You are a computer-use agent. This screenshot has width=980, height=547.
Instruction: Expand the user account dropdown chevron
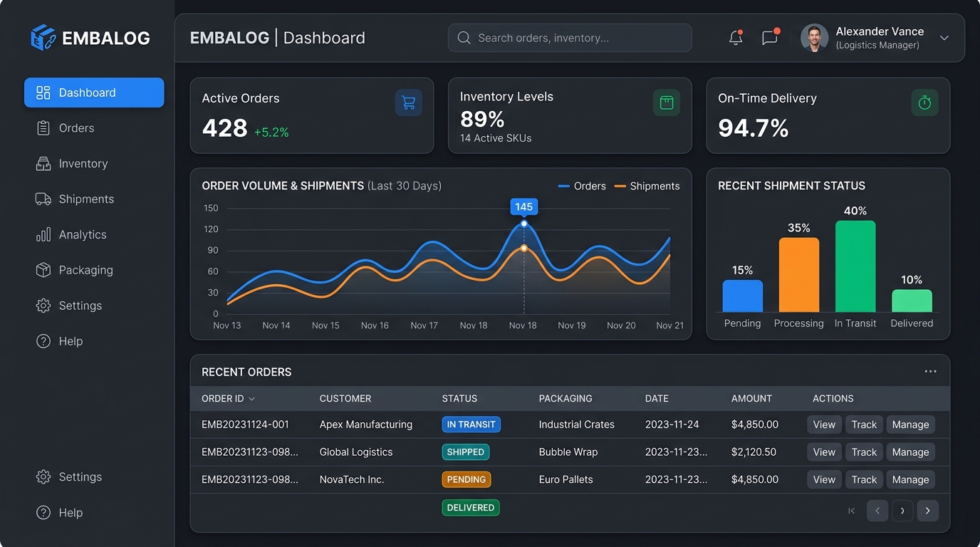click(x=944, y=38)
